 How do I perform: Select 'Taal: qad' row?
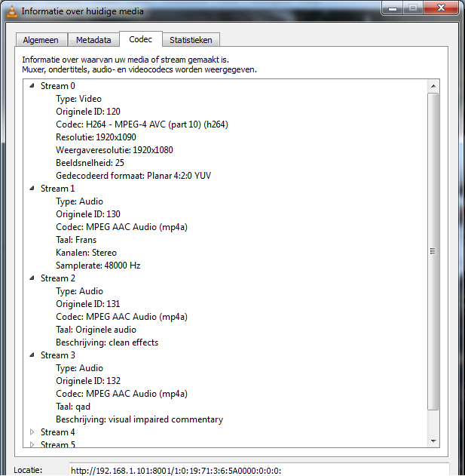click(73, 406)
